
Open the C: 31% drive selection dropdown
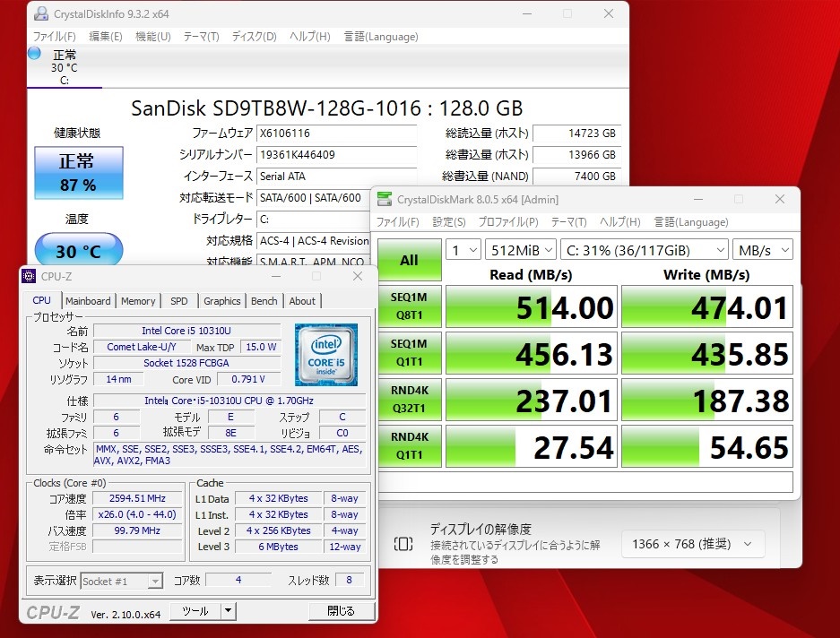click(x=645, y=250)
